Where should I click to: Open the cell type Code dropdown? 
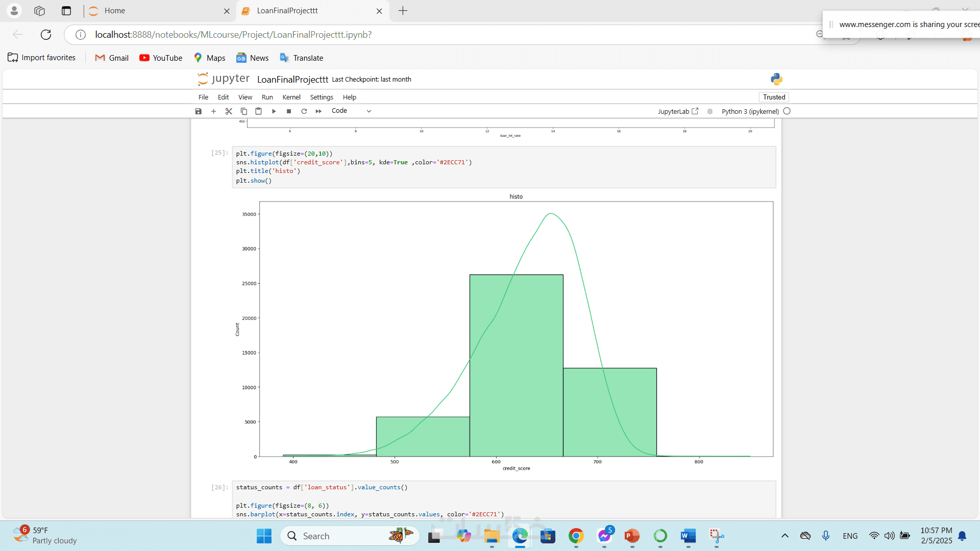351,111
